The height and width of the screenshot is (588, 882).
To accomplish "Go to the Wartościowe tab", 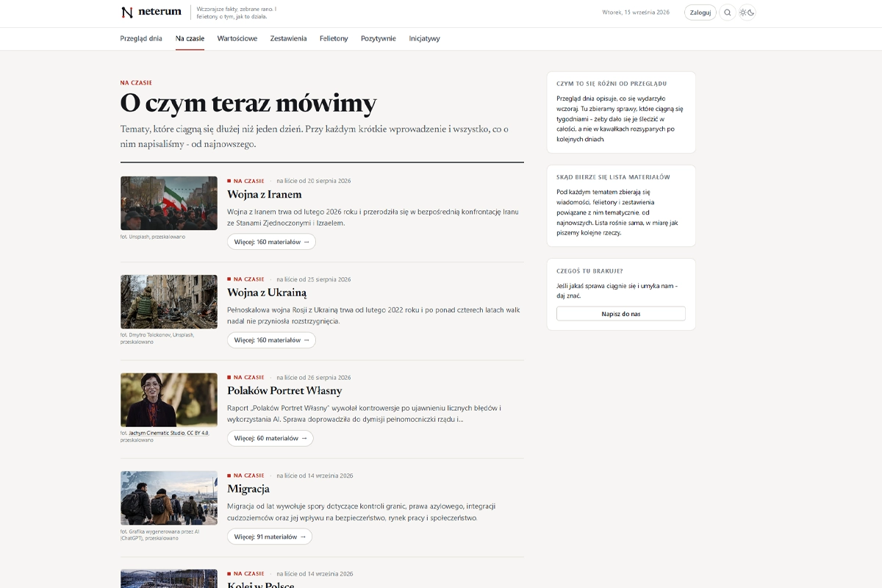I will (x=237, y=38).
